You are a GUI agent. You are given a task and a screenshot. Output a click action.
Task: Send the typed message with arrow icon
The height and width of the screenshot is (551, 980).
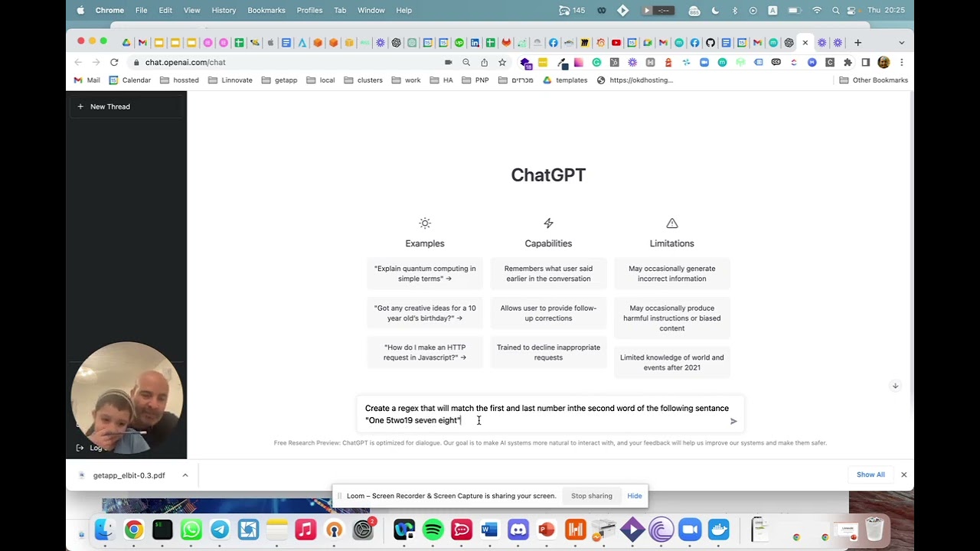pos(733,421)
